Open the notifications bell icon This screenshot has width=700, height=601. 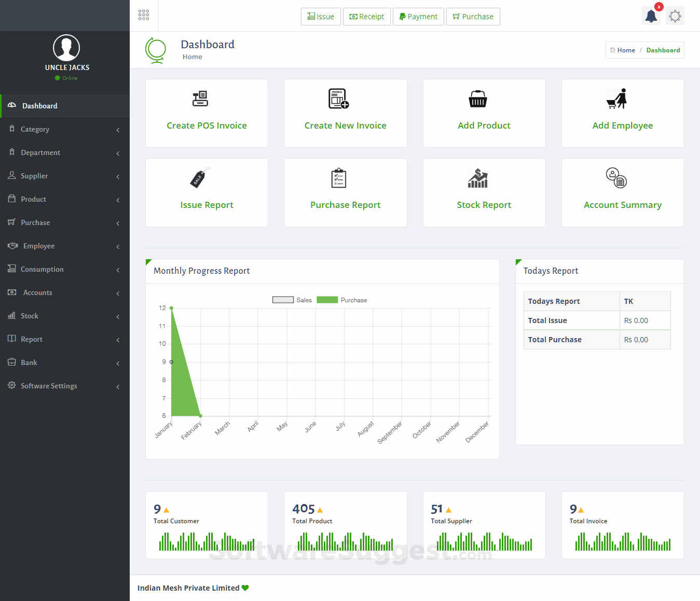coord(651,16)
